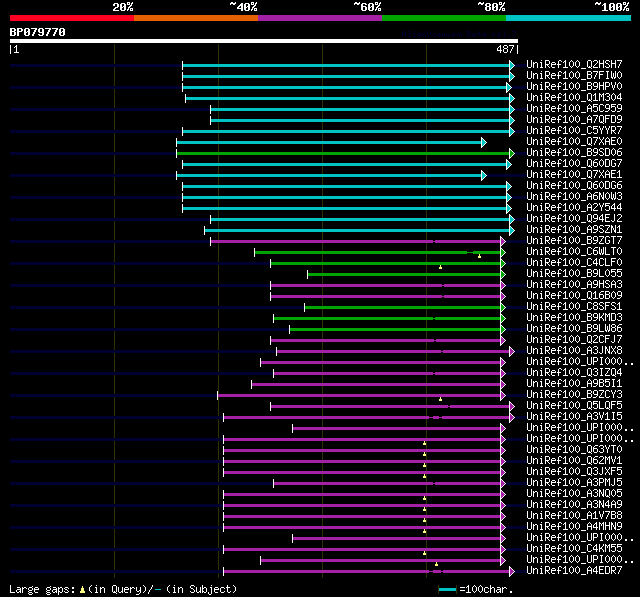Image resolution: width=640 pixels, height=597 pixels.
Task: Select the UniRef100_Q60DG6 label
Action: click(574, 186)
